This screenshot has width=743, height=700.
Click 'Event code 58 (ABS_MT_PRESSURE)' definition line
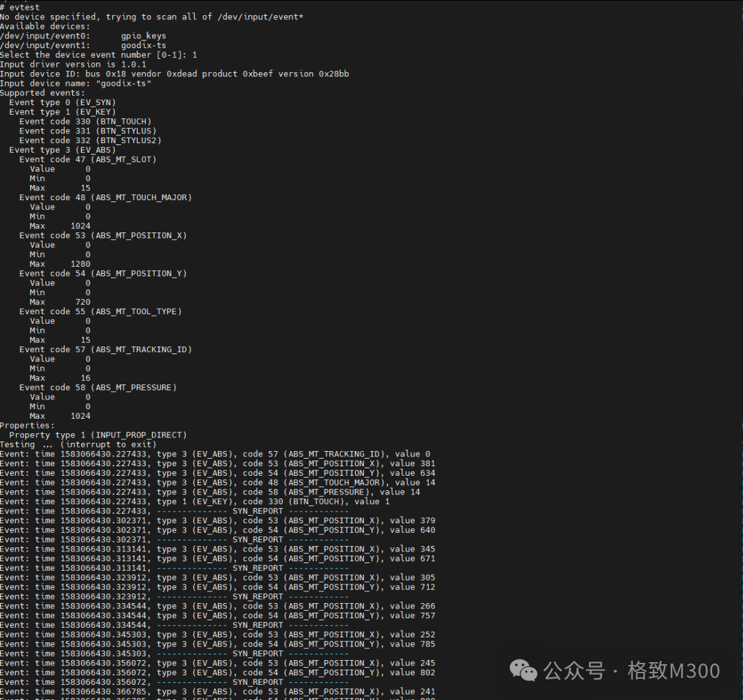pyautogui.click(x=98, y=387)
